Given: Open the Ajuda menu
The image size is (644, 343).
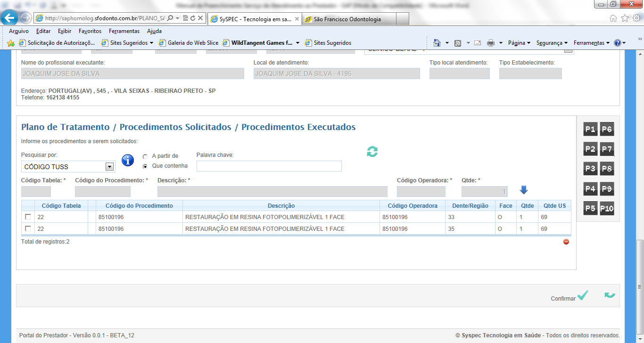Looking at the screenshot, I should click(154, 31).
